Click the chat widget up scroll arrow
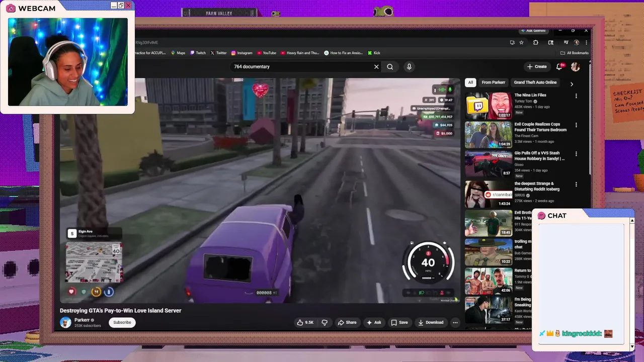The height and width of the screenshot is (362, 644). (x=632, y=220)
